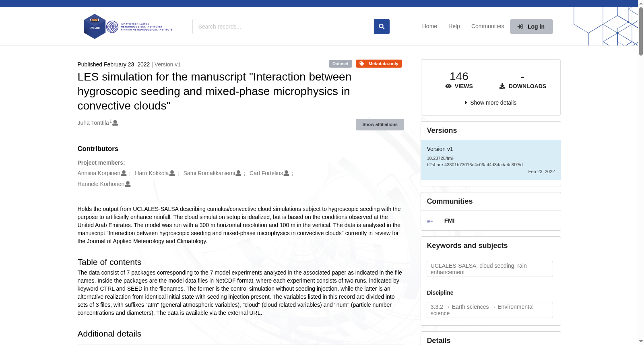Click the Feb 23, 2022 version date
This screenshot has height=345, width=644.
pos(541,171)
